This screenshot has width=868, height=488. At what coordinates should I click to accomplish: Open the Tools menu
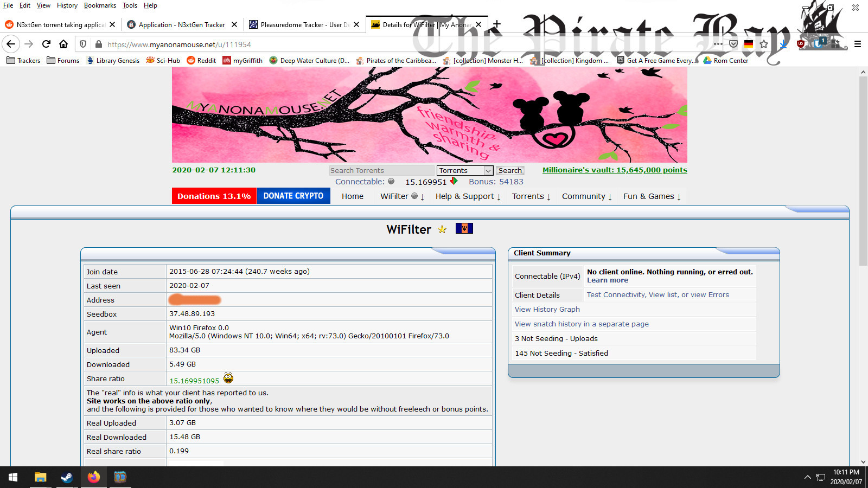(130, 5)
